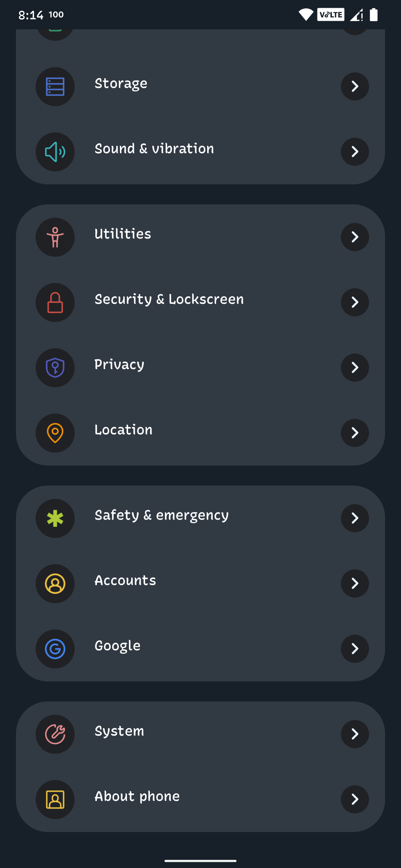The width and height of the screenshot is (401, 868).
Task: Tap the Privacy shield icon
Action: [x=55, y=368]
